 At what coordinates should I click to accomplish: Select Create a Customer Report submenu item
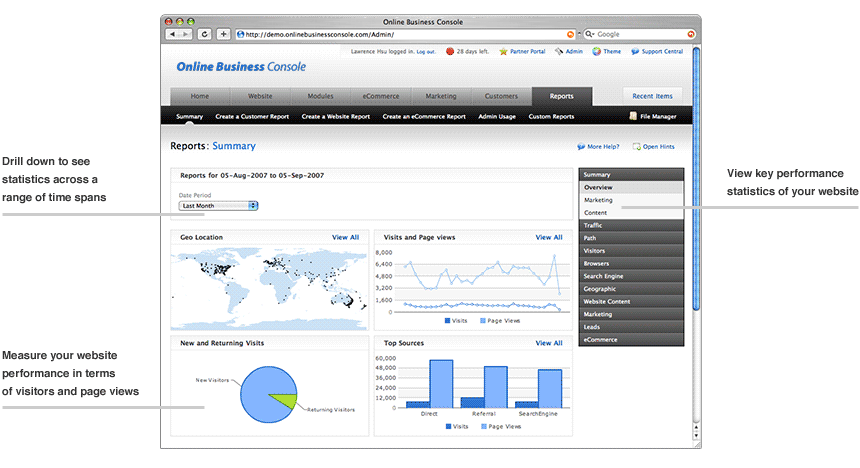coord(252,116)
